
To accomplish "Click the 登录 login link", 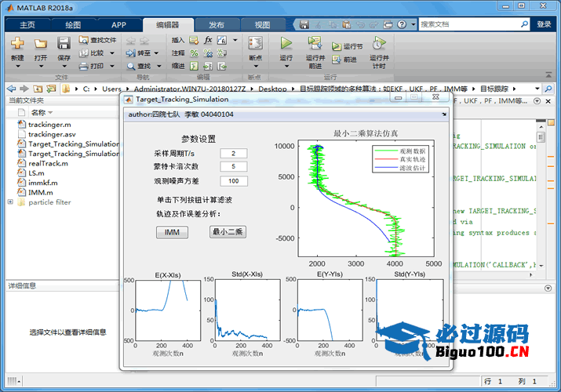I will (x=544, y=24).
